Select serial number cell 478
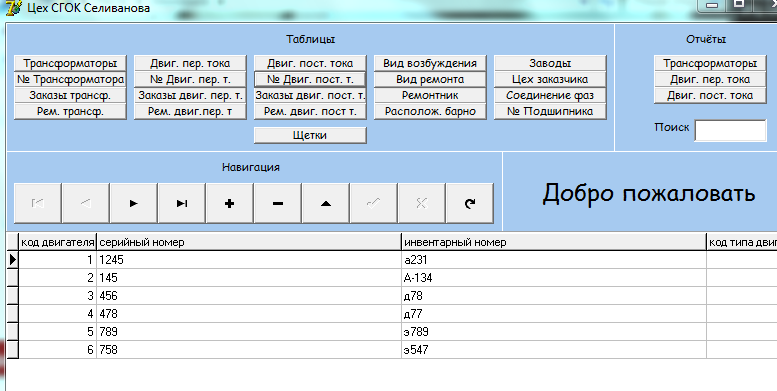 pyautogui.click(x=249, y=314)
